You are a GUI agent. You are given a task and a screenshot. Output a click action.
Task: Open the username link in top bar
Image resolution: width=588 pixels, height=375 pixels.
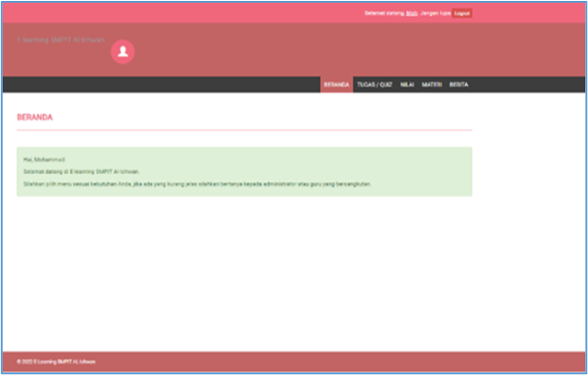pyautogui.click(x=411, y=13)
